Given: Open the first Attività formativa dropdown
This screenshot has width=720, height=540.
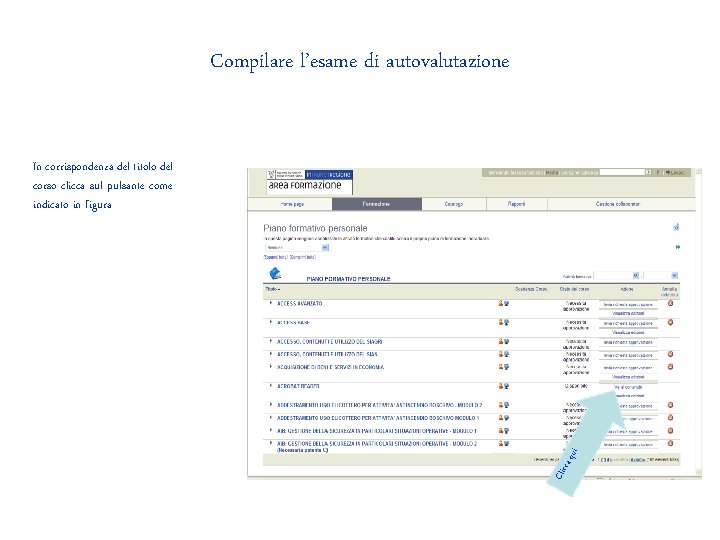Looking at the screenshot, I should (616, 276).
